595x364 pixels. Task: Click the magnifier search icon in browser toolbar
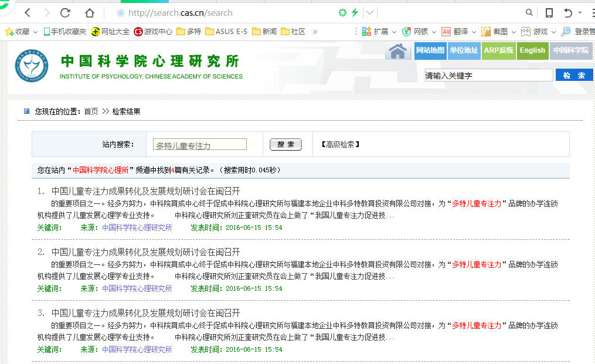click(x=529, y=12)
